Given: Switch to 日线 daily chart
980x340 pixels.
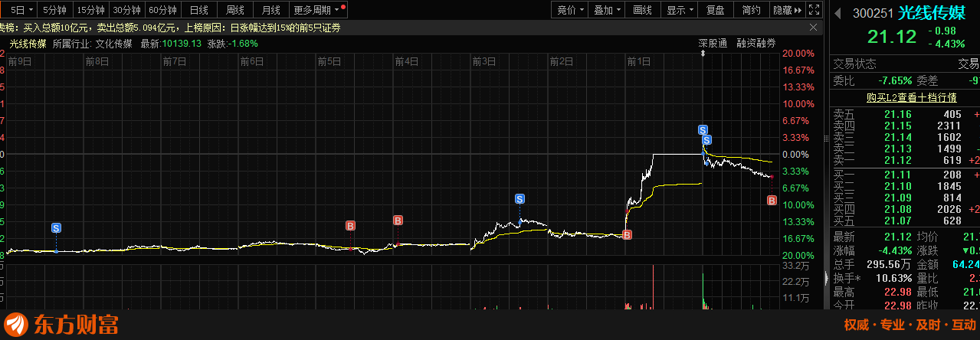Looking at the screenshot, I should click(x=199, y=10).
